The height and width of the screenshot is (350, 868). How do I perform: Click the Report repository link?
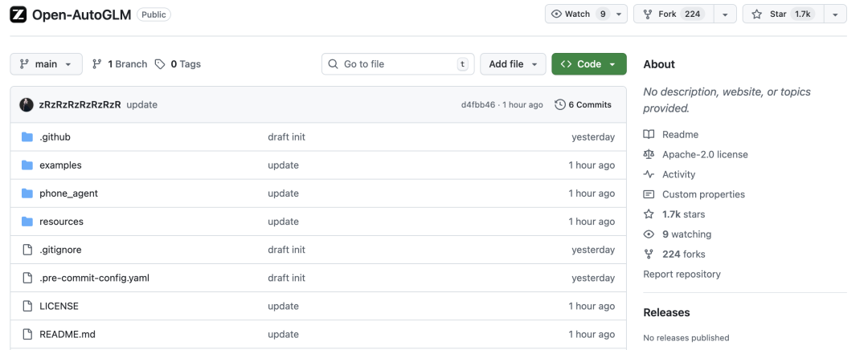coord(682,275)
